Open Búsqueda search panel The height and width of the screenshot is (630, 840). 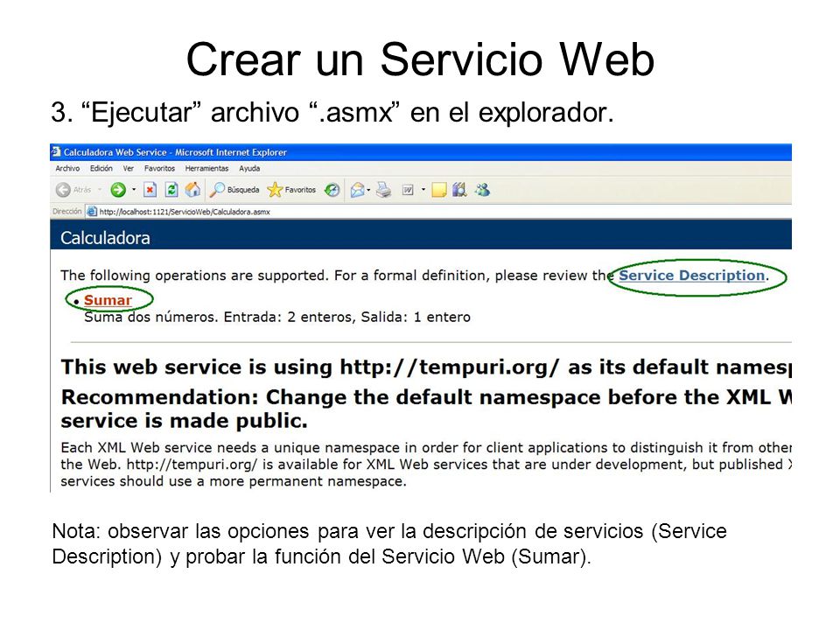click(x=234, y=190)
